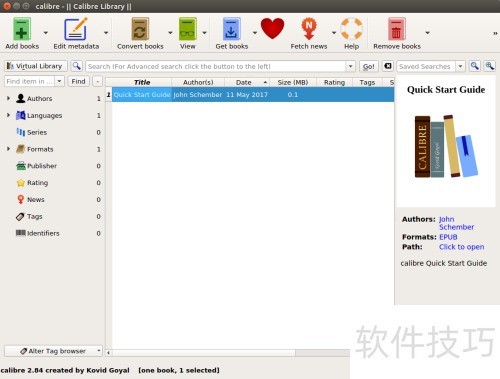Image resolution: width=500 pixels, height=379 pixels.
Task: Click the Find button
Action: [78, 81]
